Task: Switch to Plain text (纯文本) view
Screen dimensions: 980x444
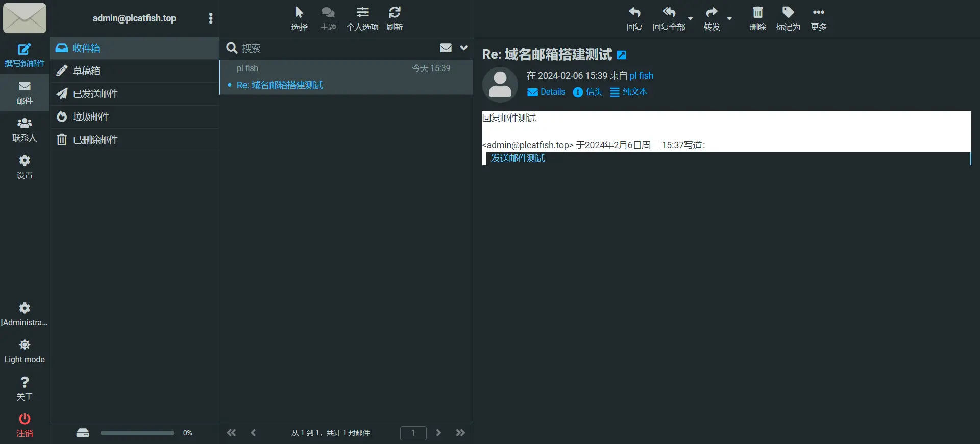Action: click(x=629, y=92)
